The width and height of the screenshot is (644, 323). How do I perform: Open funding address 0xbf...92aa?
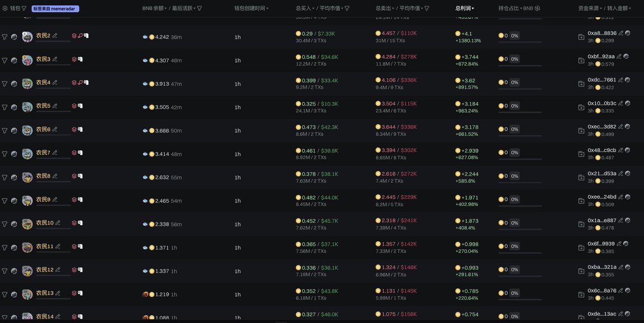tap(601, 56)
